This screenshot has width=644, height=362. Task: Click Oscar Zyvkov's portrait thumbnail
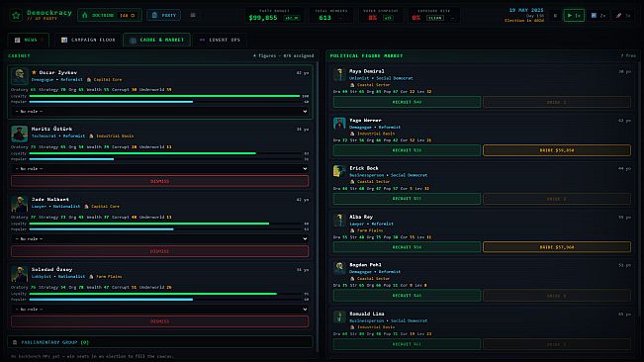click(20, 76)
